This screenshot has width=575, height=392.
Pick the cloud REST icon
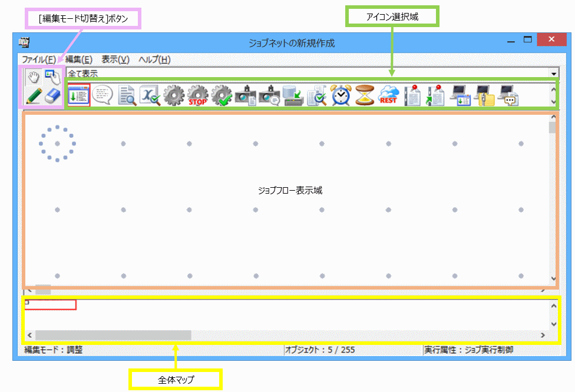click(388, 95)
